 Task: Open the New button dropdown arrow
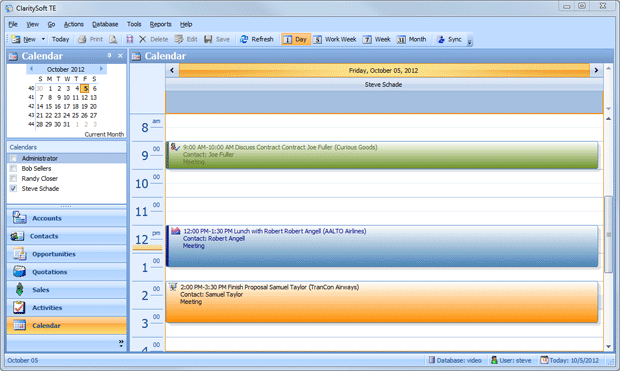(43, 39)
